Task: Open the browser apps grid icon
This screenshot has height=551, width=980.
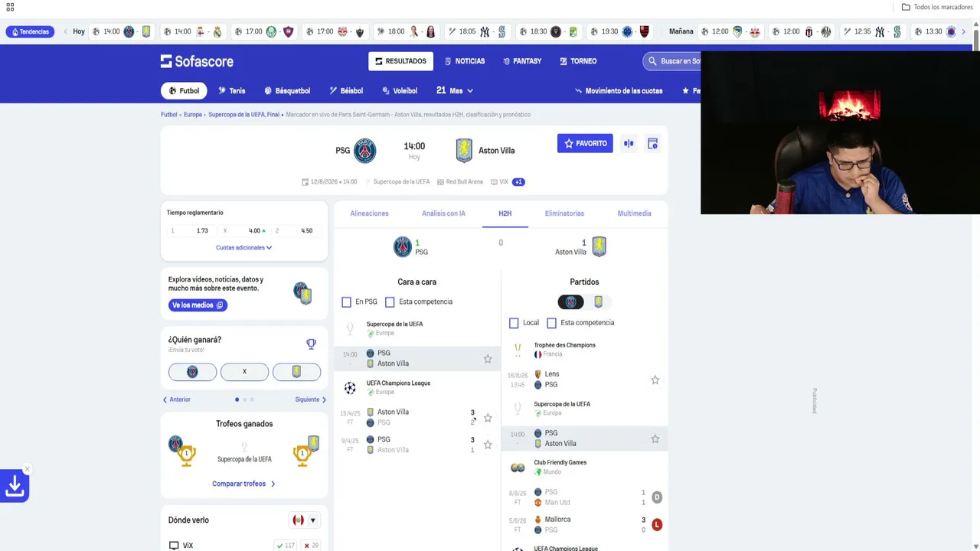Action: point(9,7)
